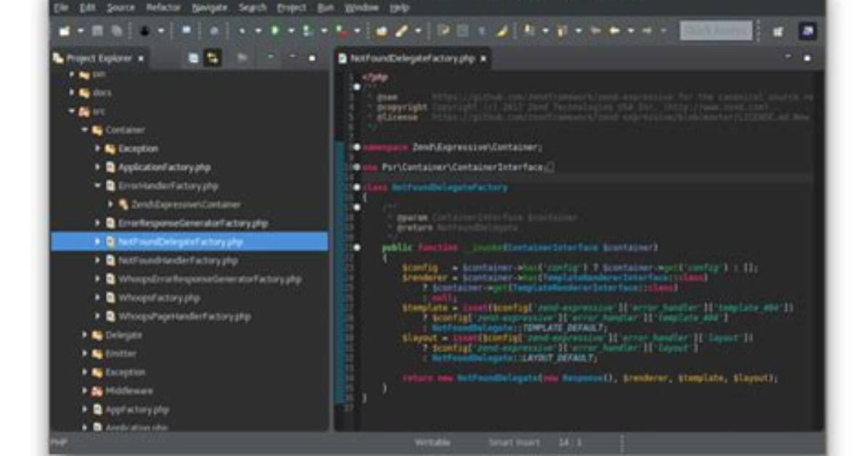868x456 pixels.
Task: Close the NotFoundDelegateFactory.php editor tab
Action: click(484, 58)
